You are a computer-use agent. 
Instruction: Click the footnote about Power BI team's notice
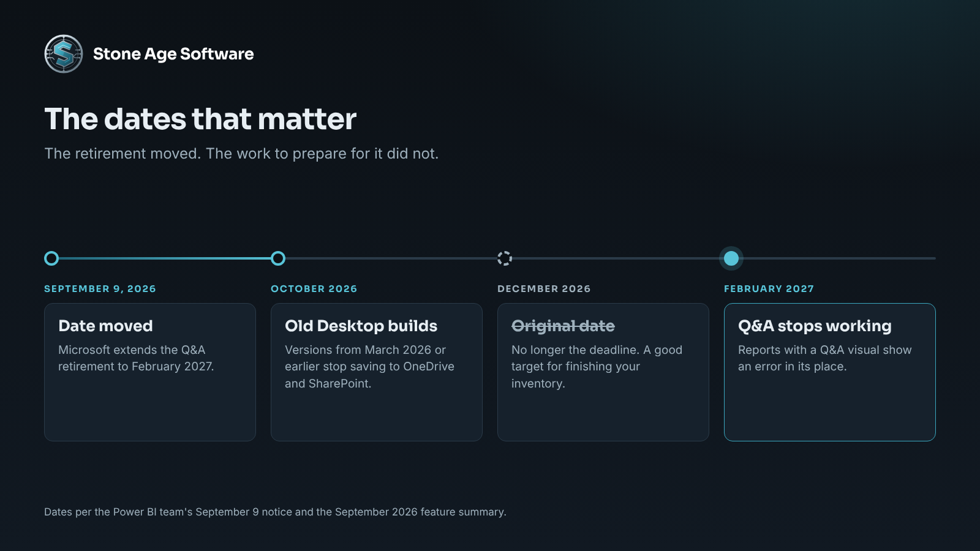click(x=275, y=512)
